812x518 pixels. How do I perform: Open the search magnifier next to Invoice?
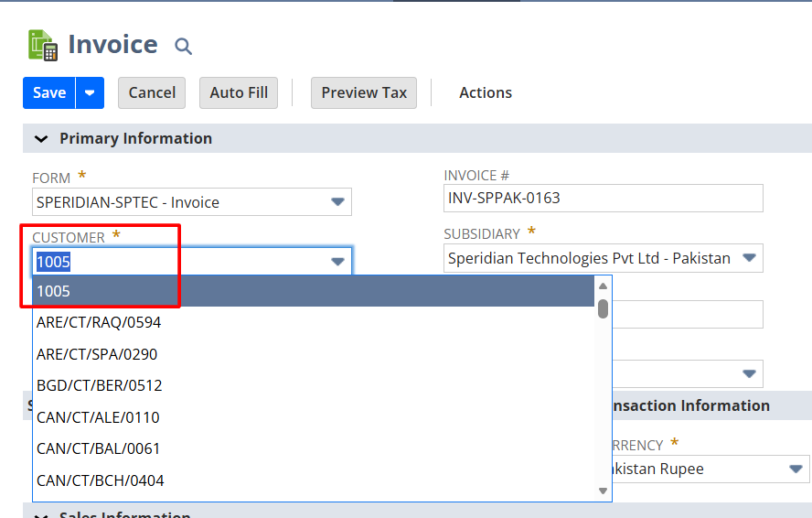pos(183,46)
